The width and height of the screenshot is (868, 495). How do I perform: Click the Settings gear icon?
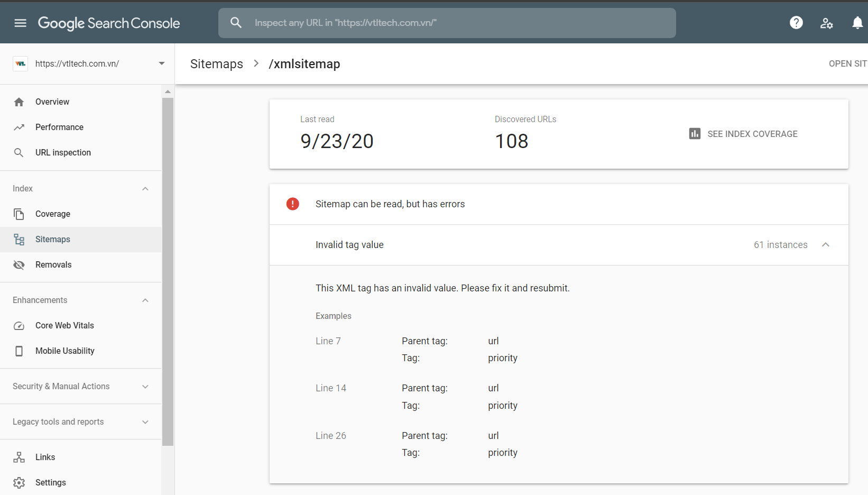coord(19,483)
